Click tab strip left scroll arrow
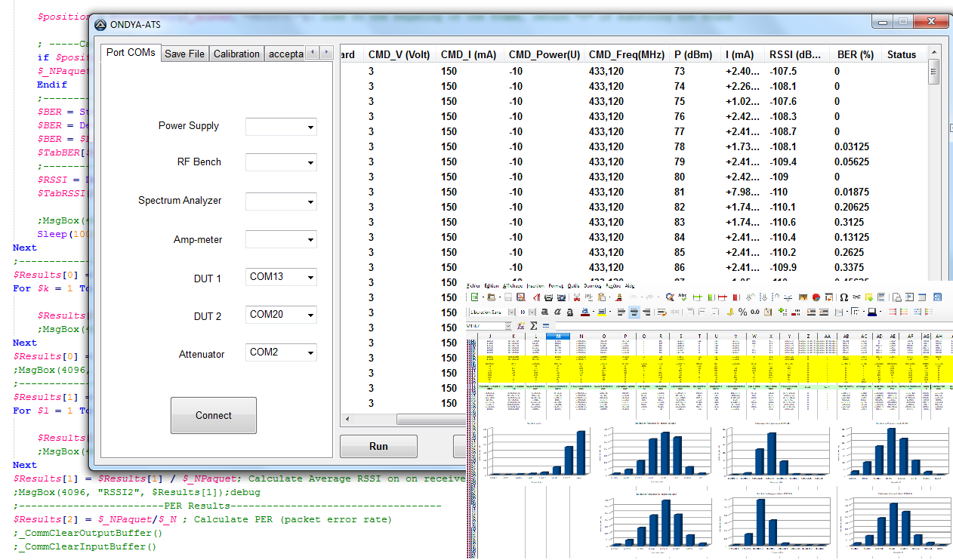The image size is (953, 560). click(313, 53)
